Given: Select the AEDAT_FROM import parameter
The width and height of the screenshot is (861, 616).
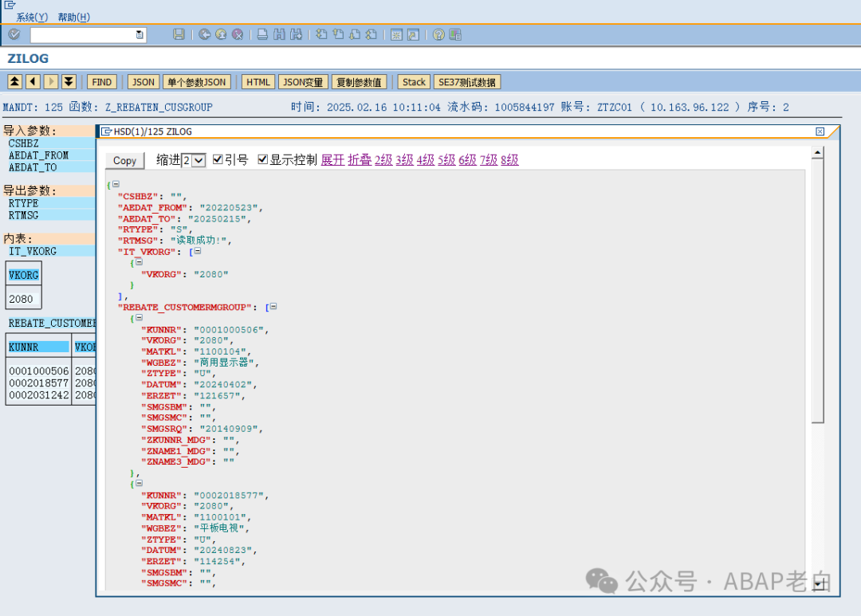Looking at the screenshot, I should [38, 155].
